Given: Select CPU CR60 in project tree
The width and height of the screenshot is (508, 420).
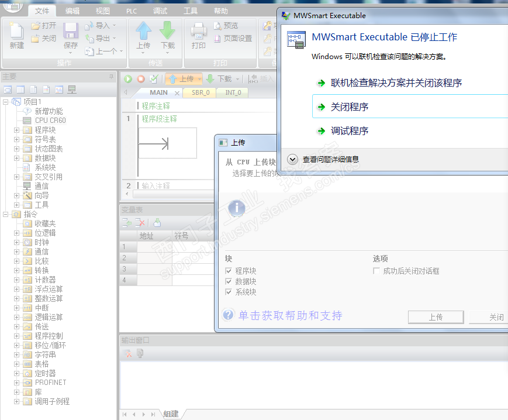Looking at the screenshot, I should [x=50, y=121].
